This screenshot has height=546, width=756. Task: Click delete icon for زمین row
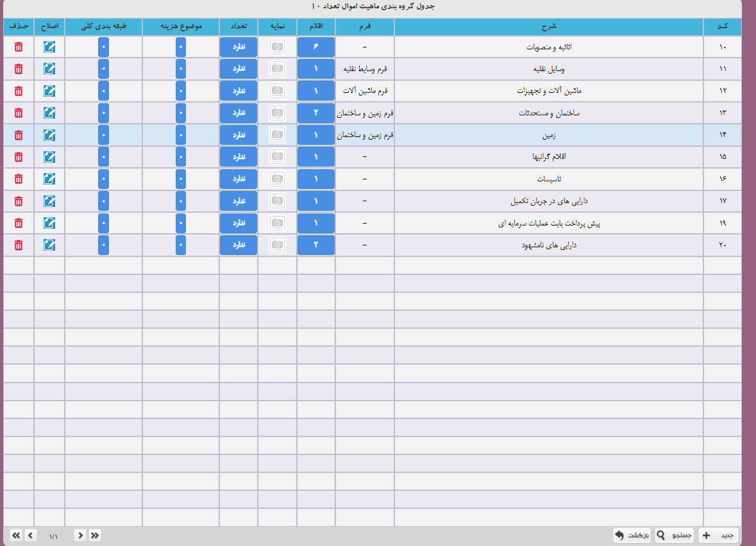[x=19, y=135]
